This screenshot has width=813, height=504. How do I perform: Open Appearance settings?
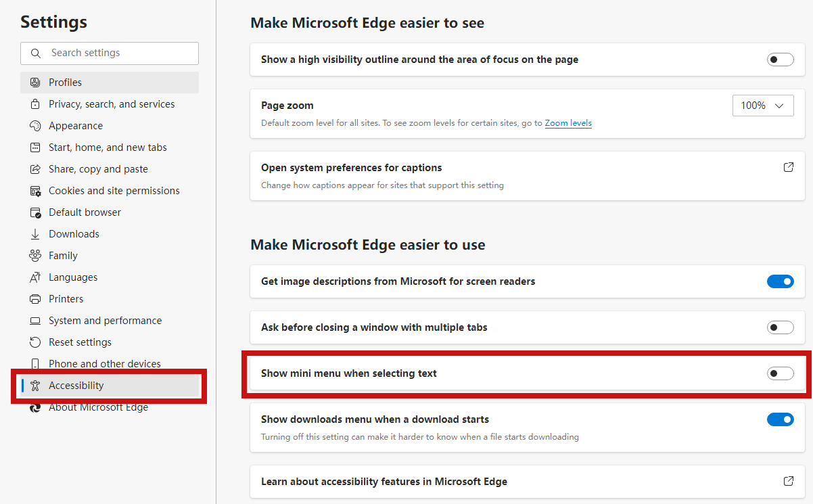coord(110,126)
